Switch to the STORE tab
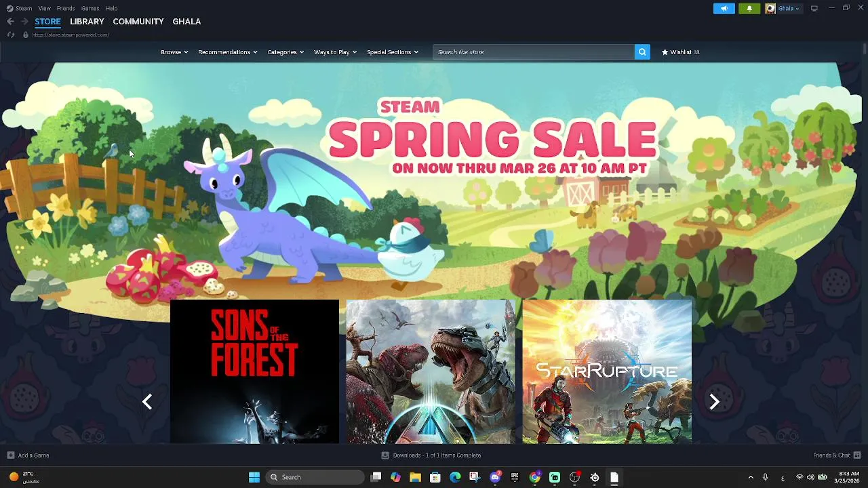 pyautogui.click(x=47, y=22)
